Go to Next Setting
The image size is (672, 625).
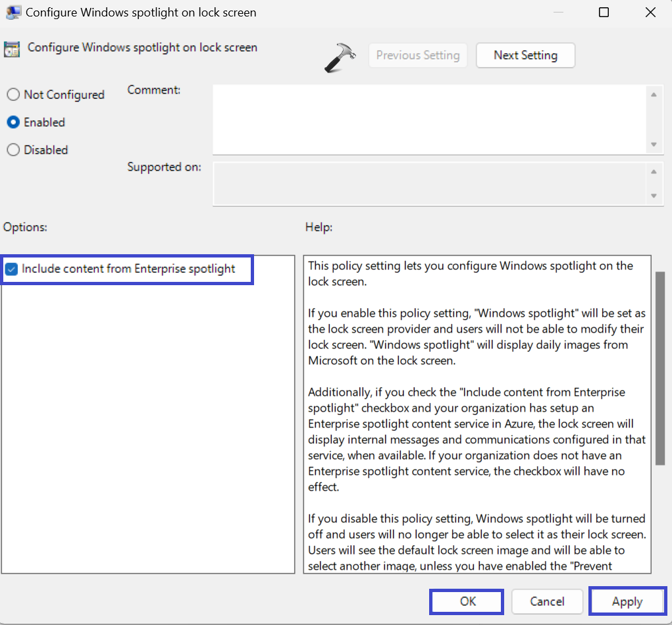(x=525, y=55)
